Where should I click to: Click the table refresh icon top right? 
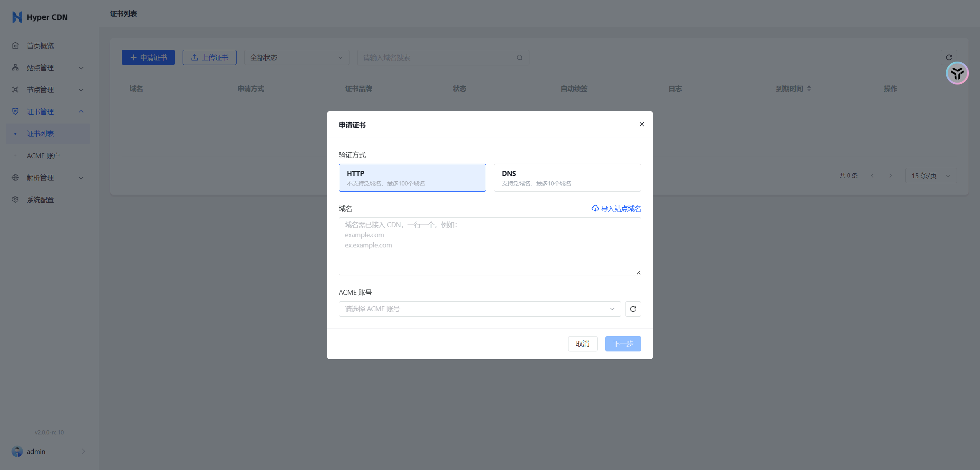(949, 57)
